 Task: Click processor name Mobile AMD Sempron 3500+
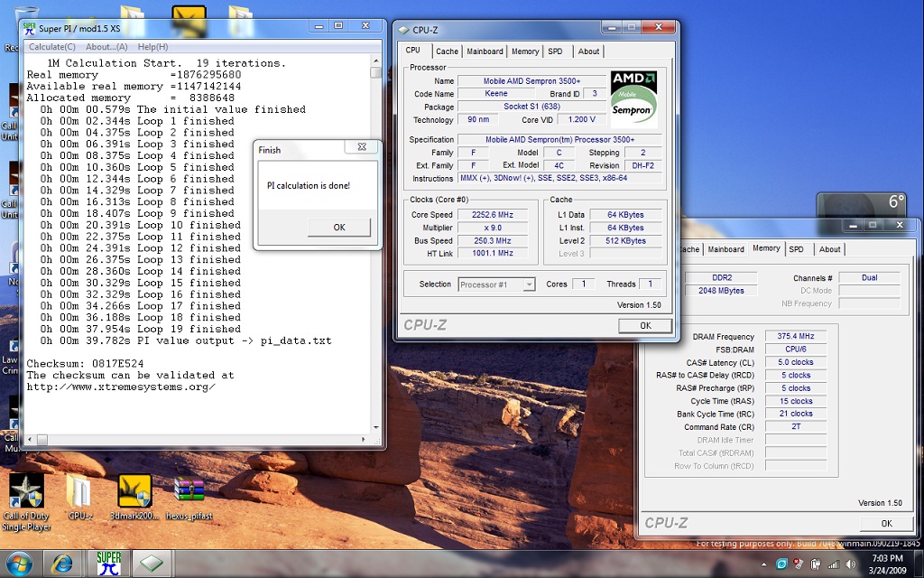531,80
